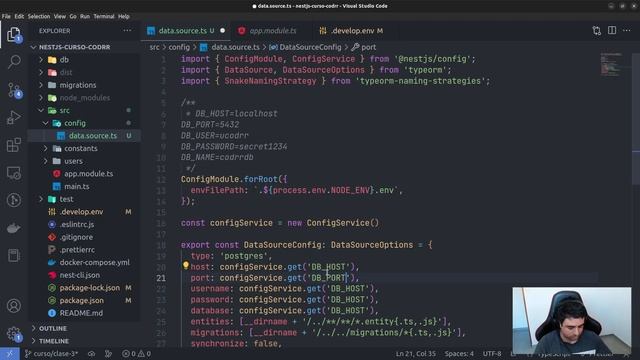Click Ln 21, Col 35 cursor position

click(416, 354)
